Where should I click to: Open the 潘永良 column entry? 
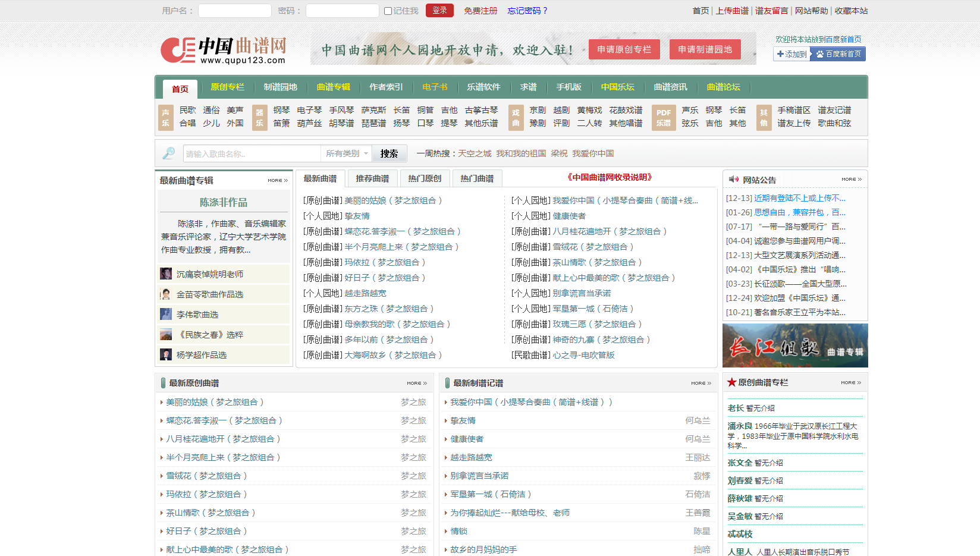point(740,426)
